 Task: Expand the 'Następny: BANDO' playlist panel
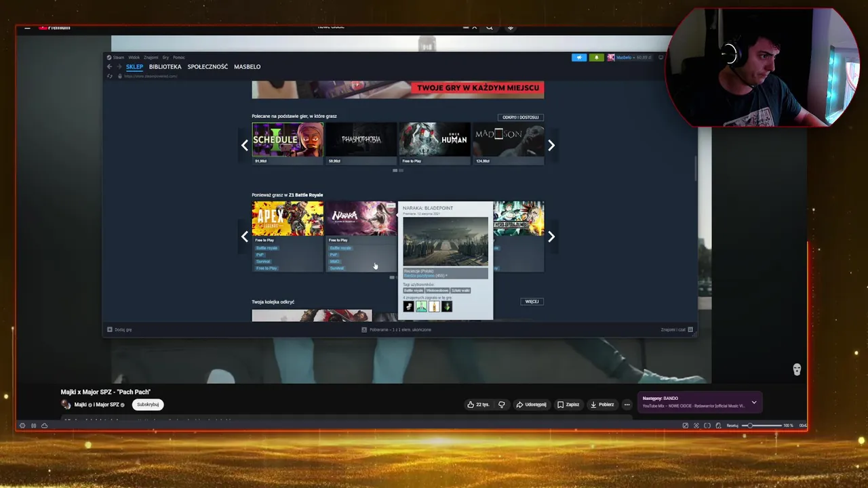(753, 402)
